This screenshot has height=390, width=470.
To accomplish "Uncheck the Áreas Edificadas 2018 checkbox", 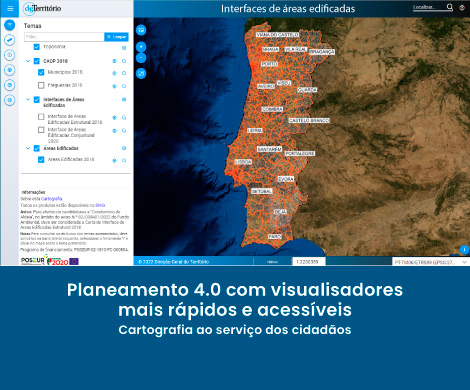I will pyautogui.click(x=41, y=160).
